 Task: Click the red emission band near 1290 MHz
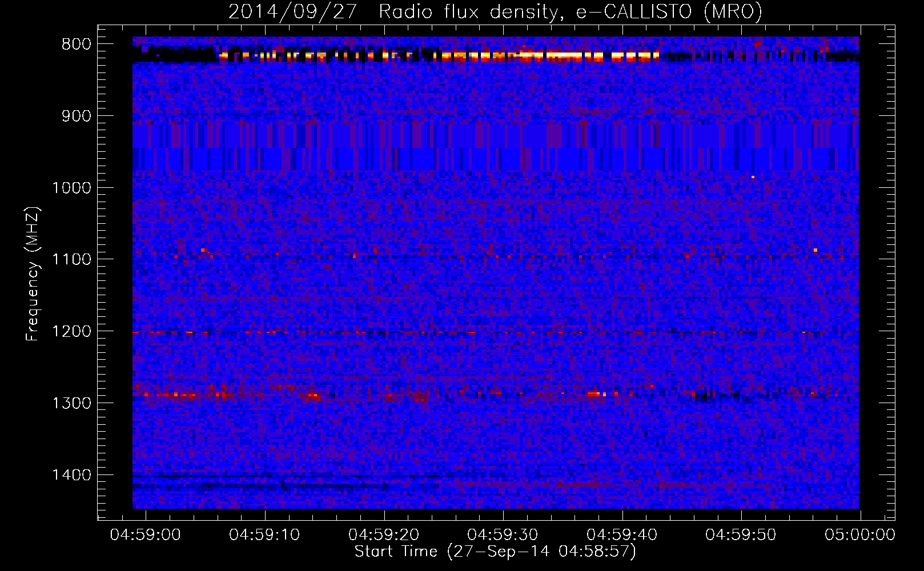coord(496,394)
